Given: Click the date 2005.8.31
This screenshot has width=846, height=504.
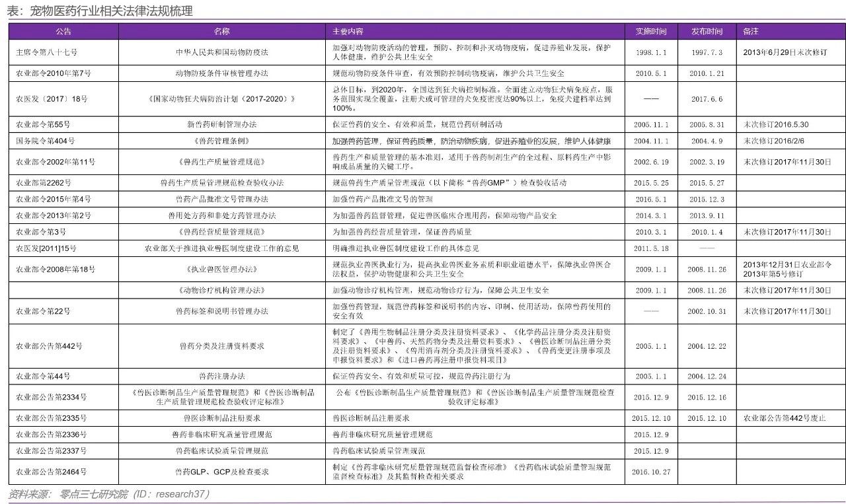Looking at the screenshot, I should [707, 124].
